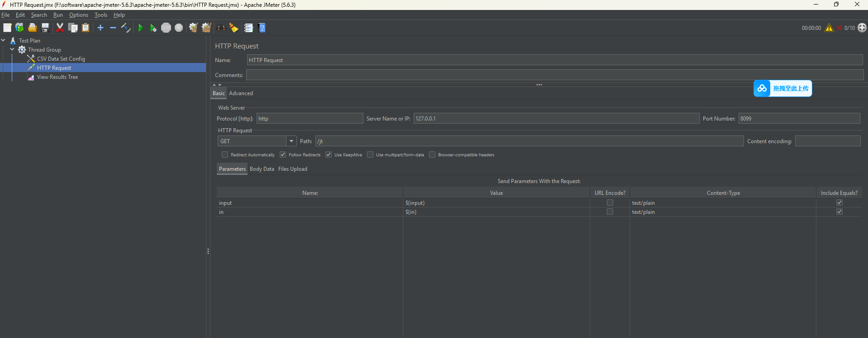Copy the selected element toolbar icon
Screen dimensions: 868x338
(73, 28)
